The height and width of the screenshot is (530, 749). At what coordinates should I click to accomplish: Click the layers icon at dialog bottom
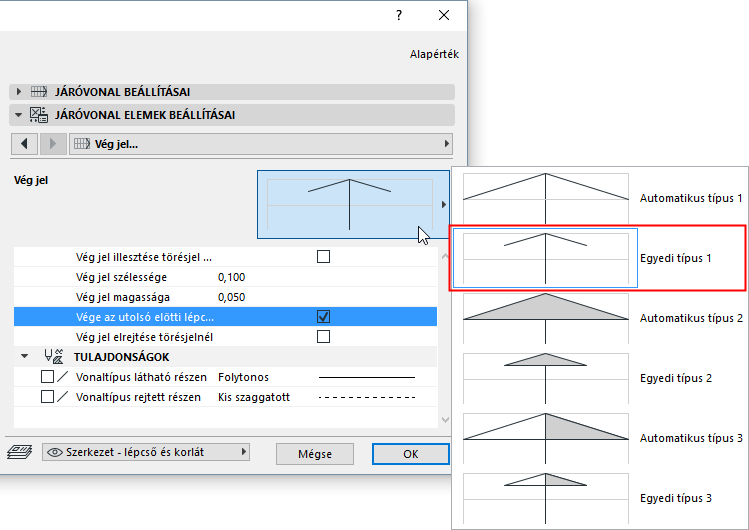(20, 452)
